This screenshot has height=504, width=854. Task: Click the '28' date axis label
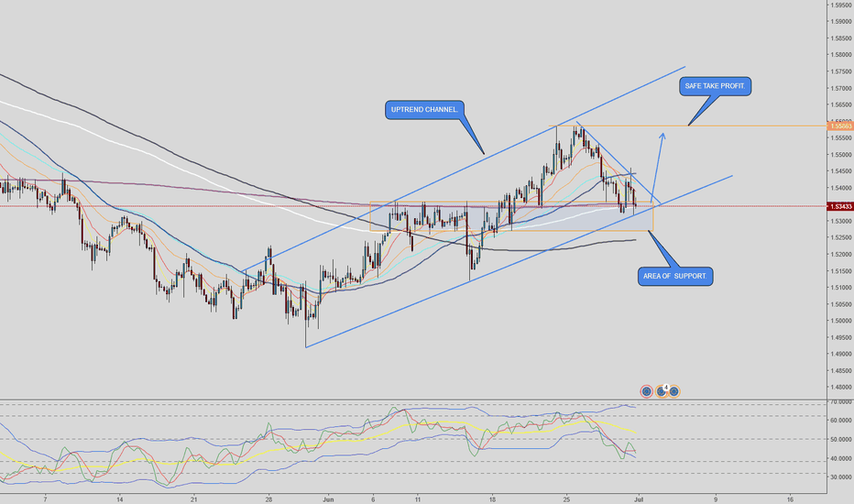tap(268, 499)
